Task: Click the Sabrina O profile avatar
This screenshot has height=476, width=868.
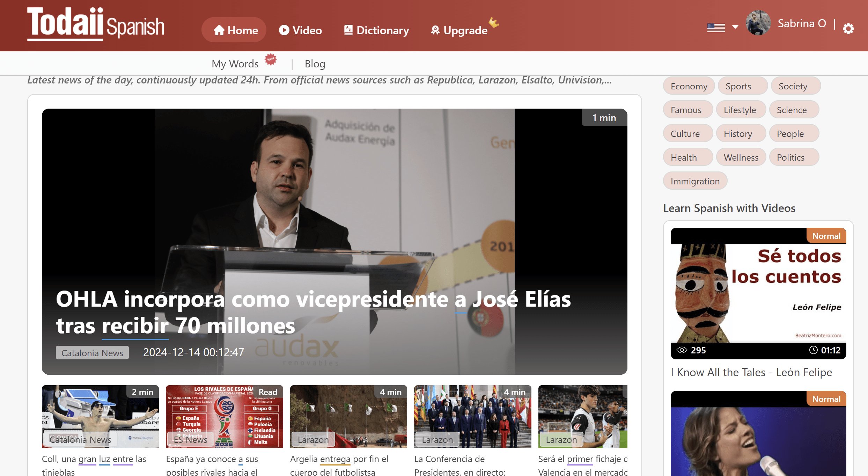Action: click(x=758, y=23)
